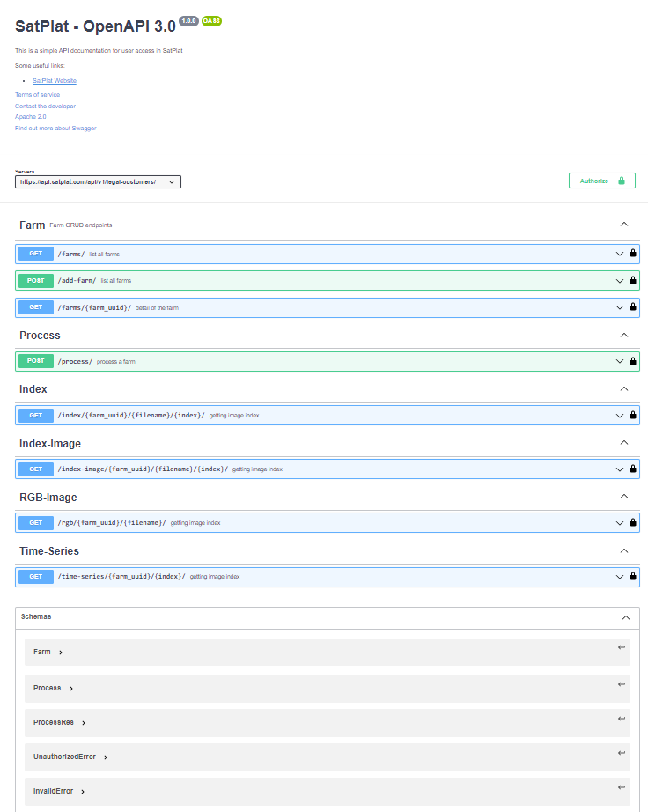Click the lock icon on the index endpoint
Image resolution: width=648 pixels, height=812 pixels.
pos(633,415)
